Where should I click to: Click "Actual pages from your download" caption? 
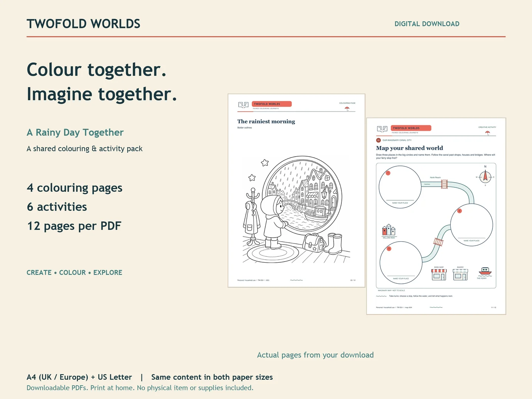(316, 355)
